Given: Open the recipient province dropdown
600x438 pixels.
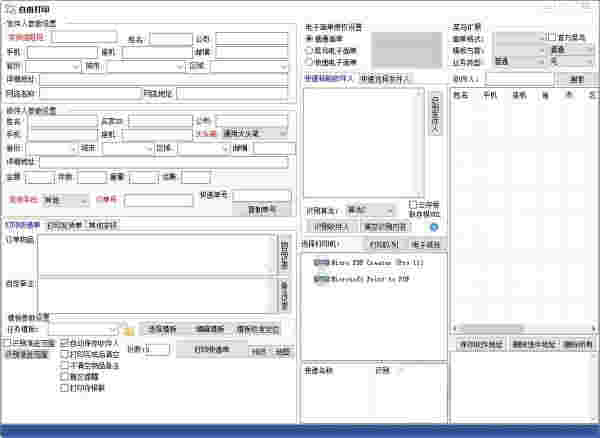Looking at the screenshot, I should pos(51,148).
